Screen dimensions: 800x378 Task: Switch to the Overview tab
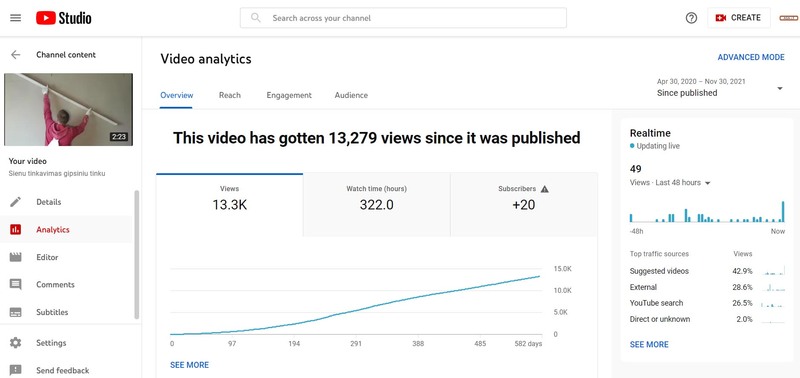click(x=177, y=95)
